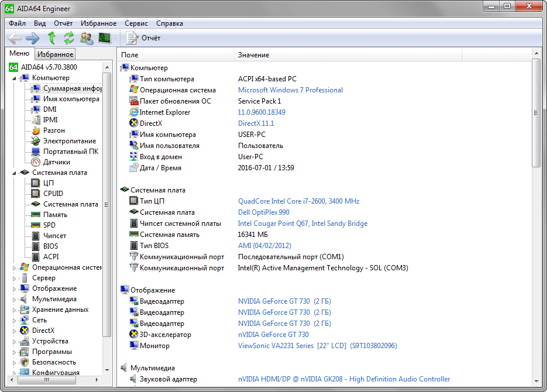This screenshot has width=547, height=392.
Task: Collapse the Системная плата tree node
Action: click(x=15, y=173)
